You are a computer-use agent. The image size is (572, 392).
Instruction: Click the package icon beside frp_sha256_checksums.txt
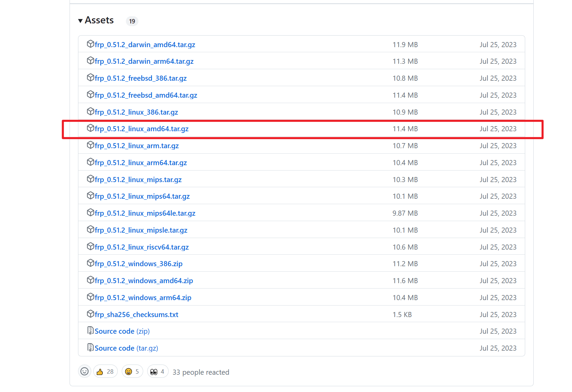tap(90, 314)
